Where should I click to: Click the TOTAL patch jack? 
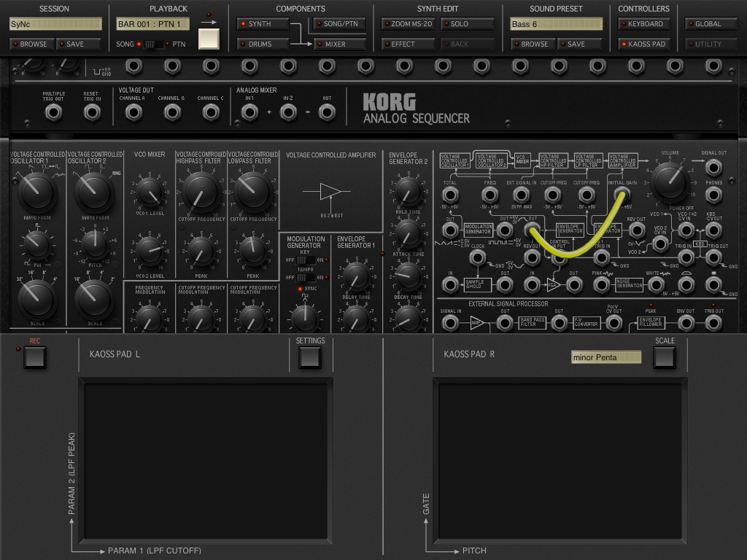click(450, 195)
